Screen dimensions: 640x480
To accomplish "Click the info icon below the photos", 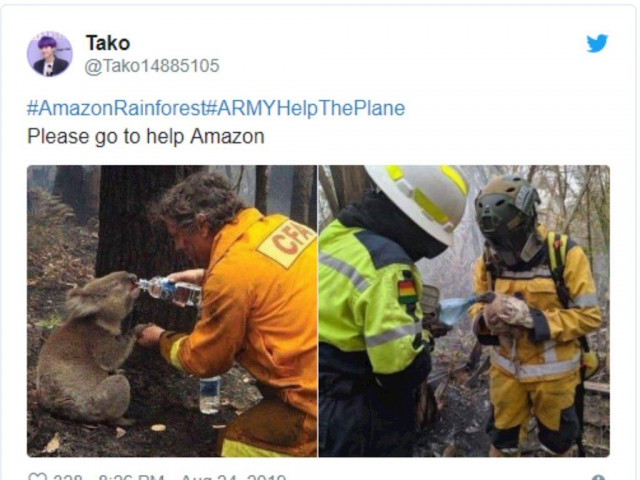I will point(598,477).
